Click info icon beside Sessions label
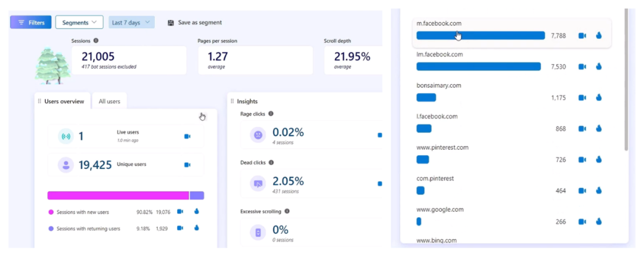 [x=96, y=41]
